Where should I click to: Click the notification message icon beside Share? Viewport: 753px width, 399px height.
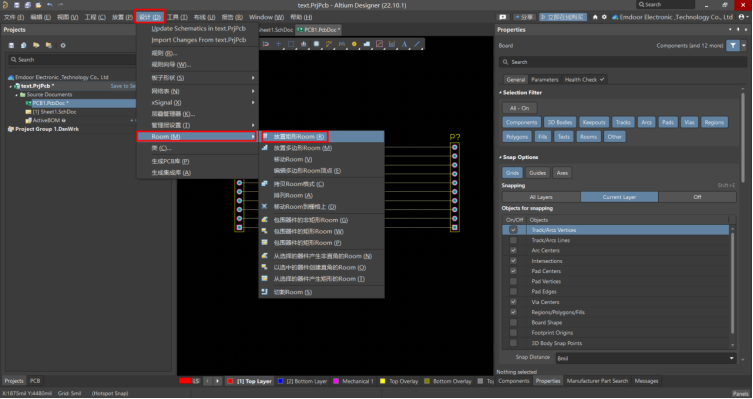(502, 17)
